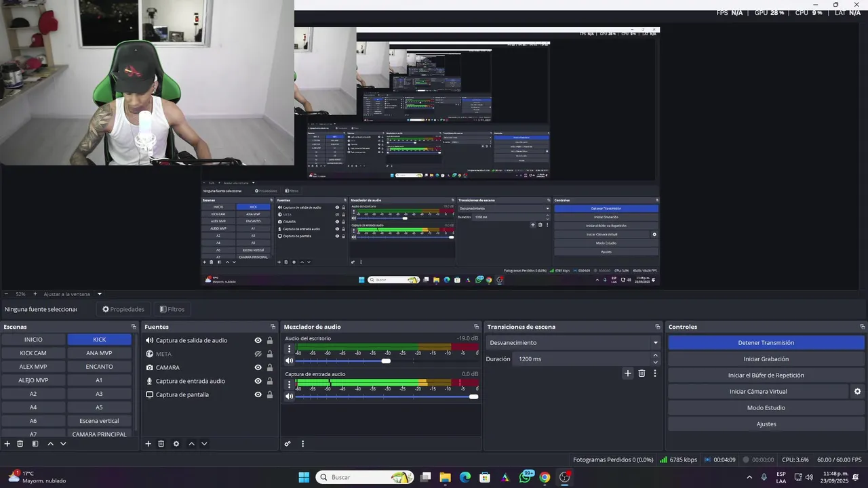Open WhatsApp from taskbar
868x488 pixels.
(525, 477)
